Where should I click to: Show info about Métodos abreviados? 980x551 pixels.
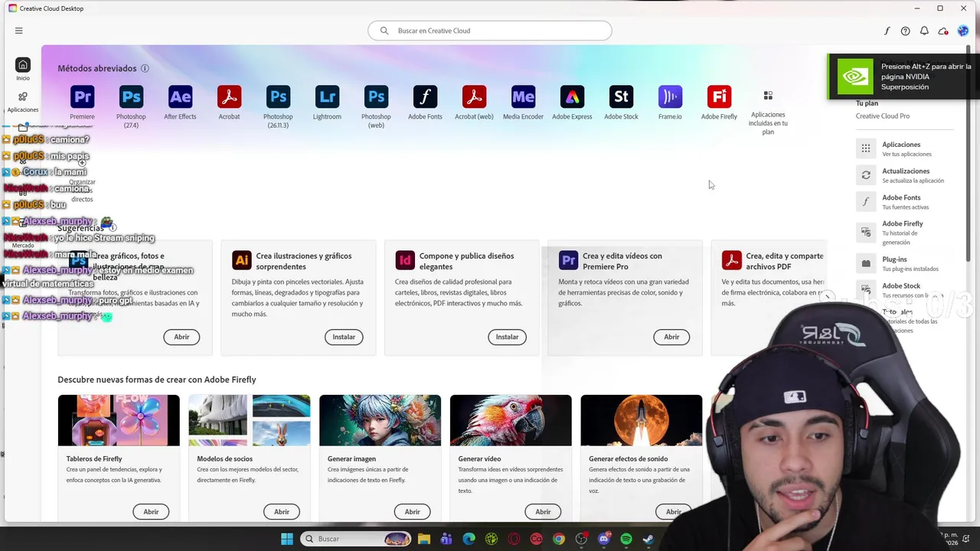point(145,68)
